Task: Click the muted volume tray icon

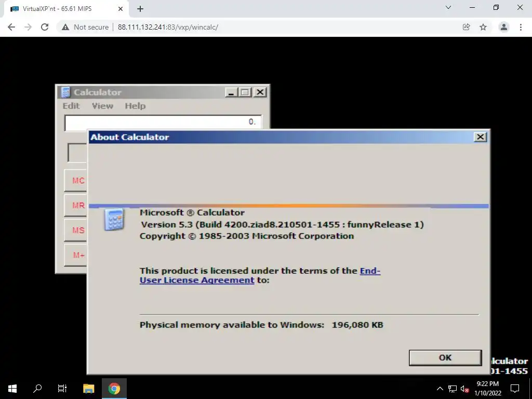Action: 465,389
